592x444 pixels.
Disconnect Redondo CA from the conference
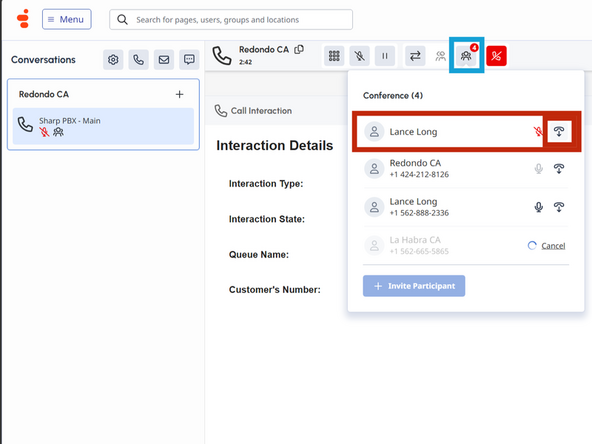559,168
